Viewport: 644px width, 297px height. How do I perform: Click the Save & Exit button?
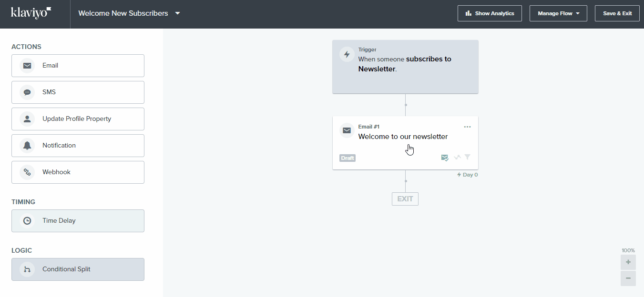click(x=617, y=13)
